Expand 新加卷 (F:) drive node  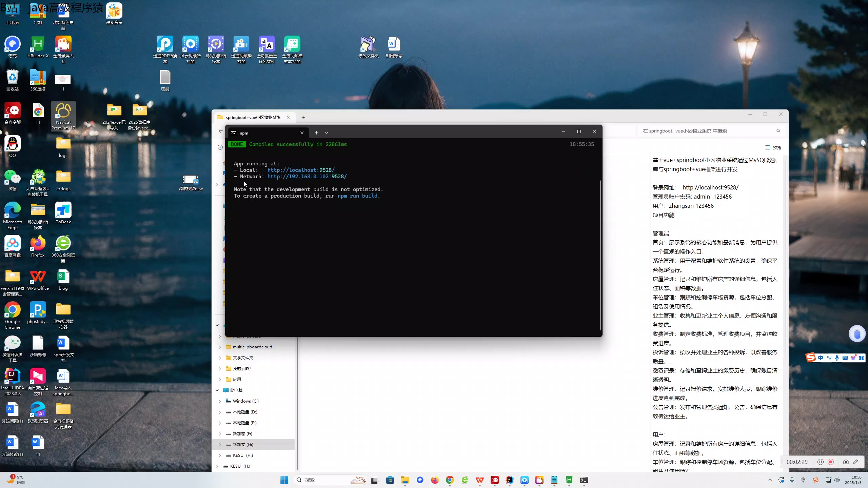point(220,434)
